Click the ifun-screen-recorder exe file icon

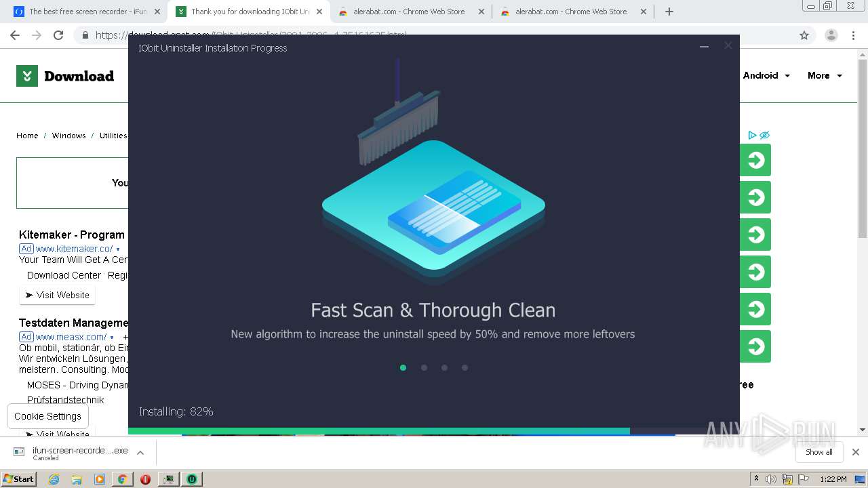pyautogui.click(x=19, y=452)
